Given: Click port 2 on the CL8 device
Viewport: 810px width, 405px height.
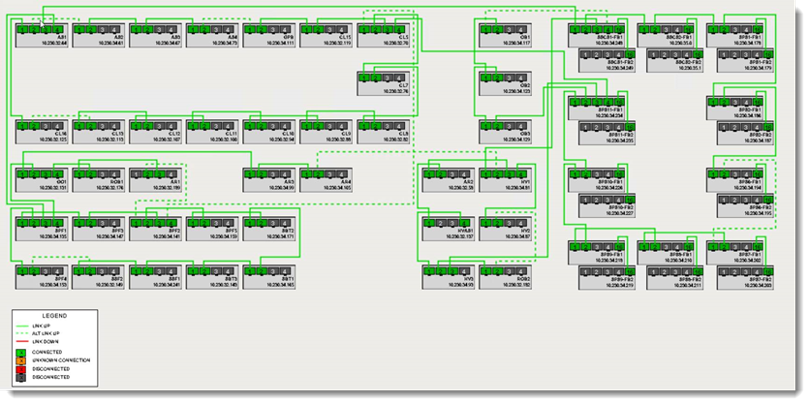Looking at the screenshot, I should [376, 126].
